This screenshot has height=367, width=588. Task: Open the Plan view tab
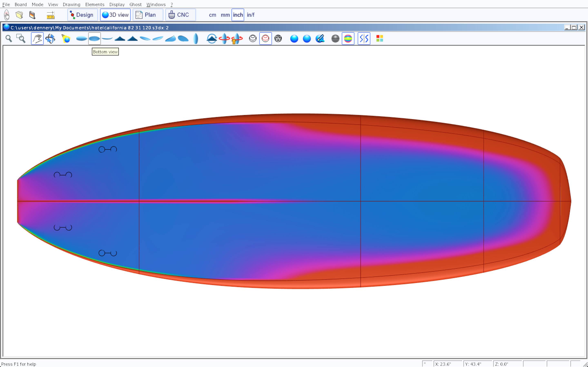point(148,15)
